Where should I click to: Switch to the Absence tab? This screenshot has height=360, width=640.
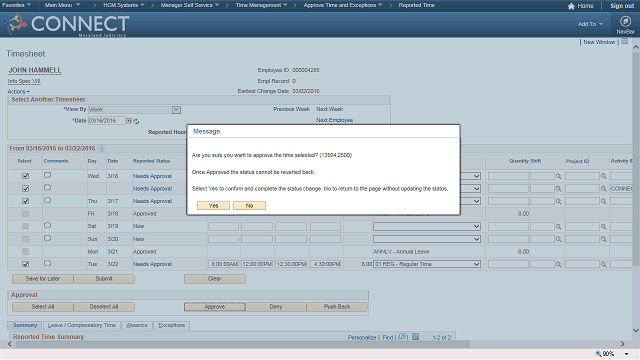point(137,325)
